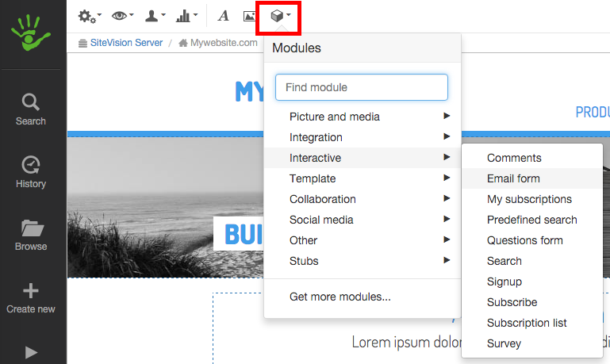Viewport: 610px width, 364px height.
Task: Click the text 'A' toolbar icon
Action: pos(224,16)
